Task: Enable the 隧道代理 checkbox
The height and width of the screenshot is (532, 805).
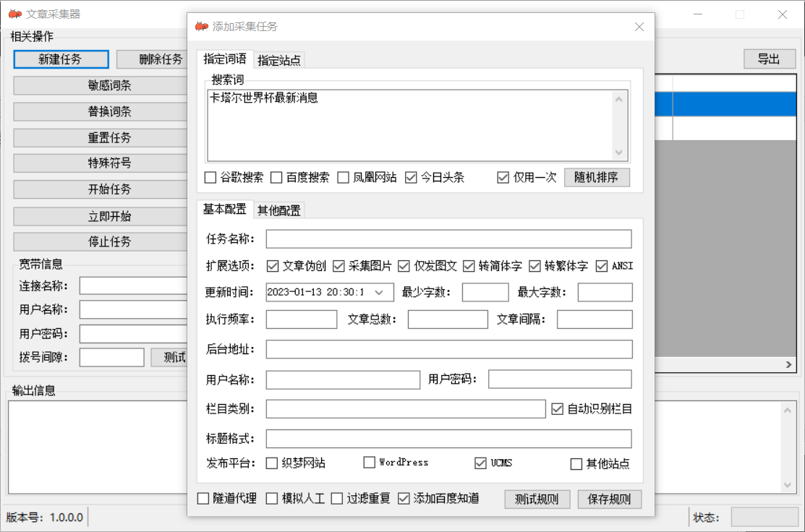Action: pos(203,499)
